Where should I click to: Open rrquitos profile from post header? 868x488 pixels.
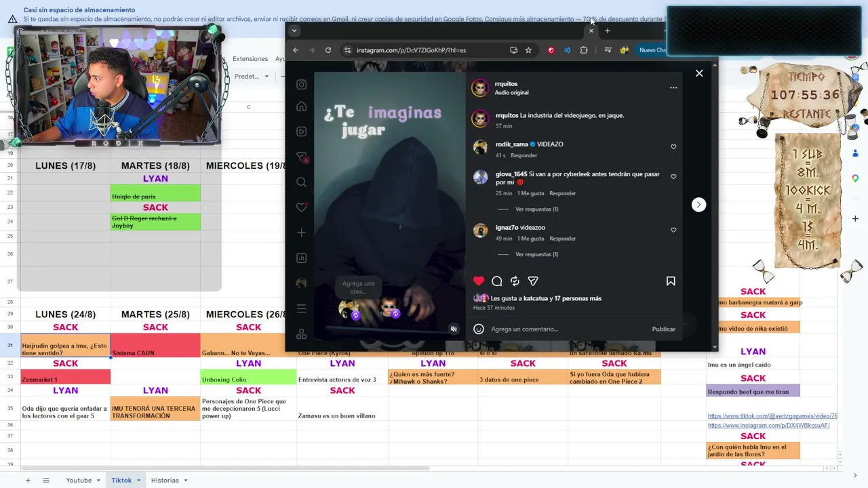point(506,84)
